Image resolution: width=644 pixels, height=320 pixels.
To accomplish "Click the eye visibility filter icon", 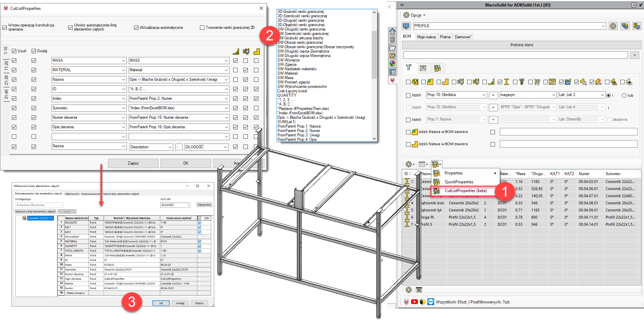I will 629,82.
